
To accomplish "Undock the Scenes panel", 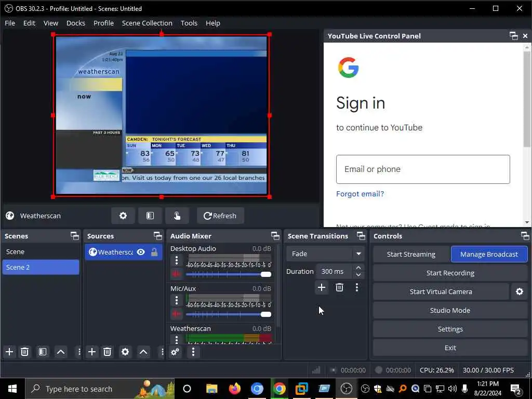I will click(x=75, y=236).
